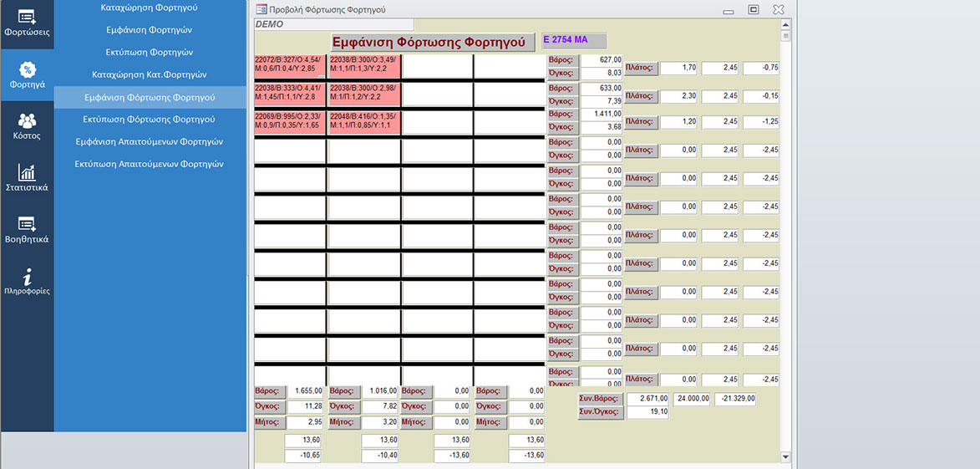
Task: Select the Φορτηγά sidebar icon
Action: (27, 75)
